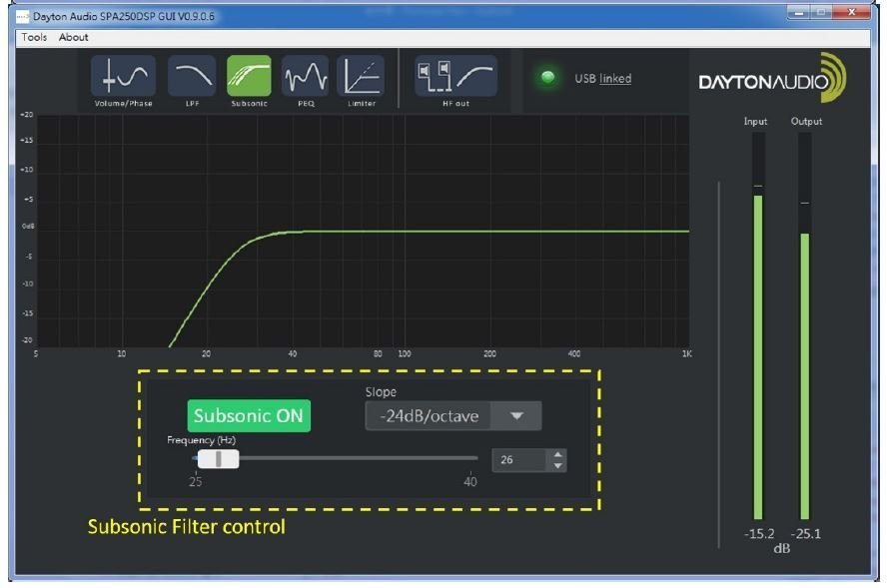
Task: Open the PEQ parametric equalizer
Action: (x=306, y=76)
